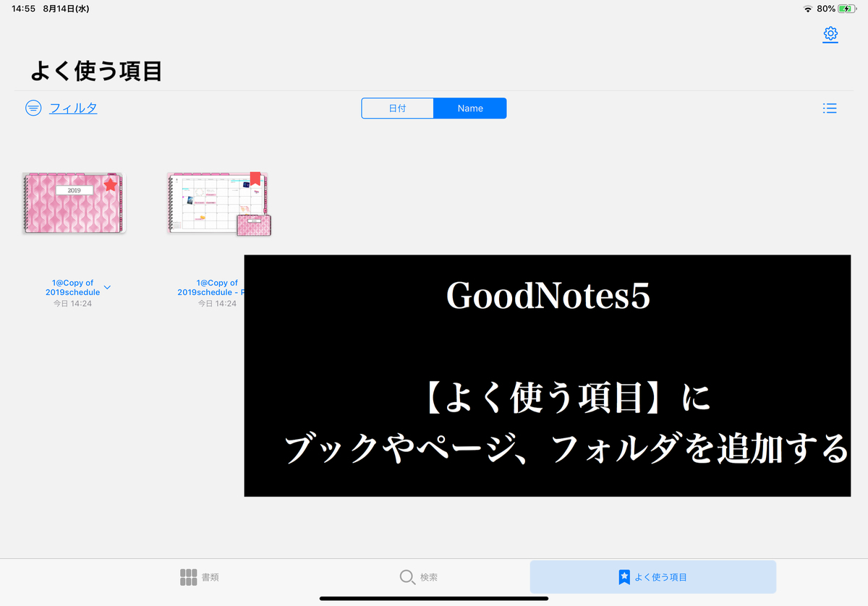Image resolution: width=868 pixels, height=606 pixels.
Task: Click title '1@Copy of 2019schedule' under first notebook
Action: (72, 288)
